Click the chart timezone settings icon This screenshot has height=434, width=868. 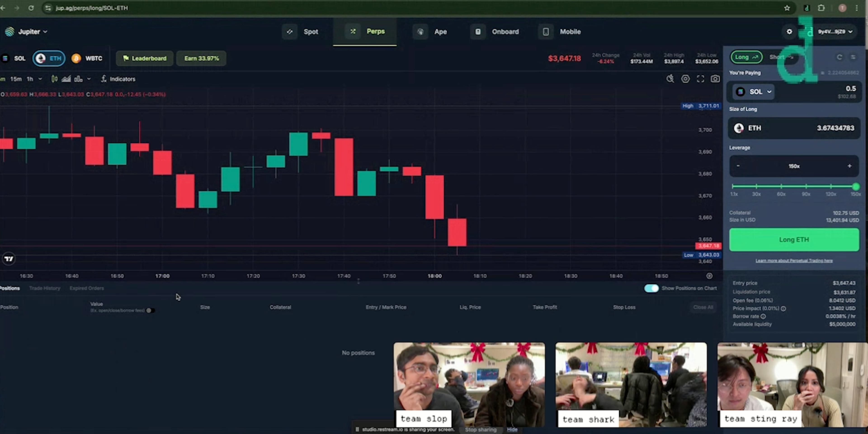click(709, 276)
